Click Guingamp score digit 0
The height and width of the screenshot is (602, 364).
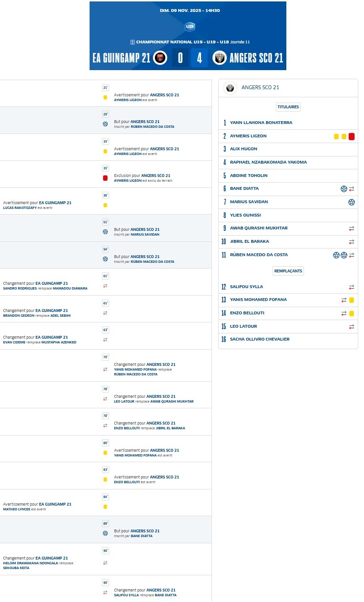tap(180, 58)
